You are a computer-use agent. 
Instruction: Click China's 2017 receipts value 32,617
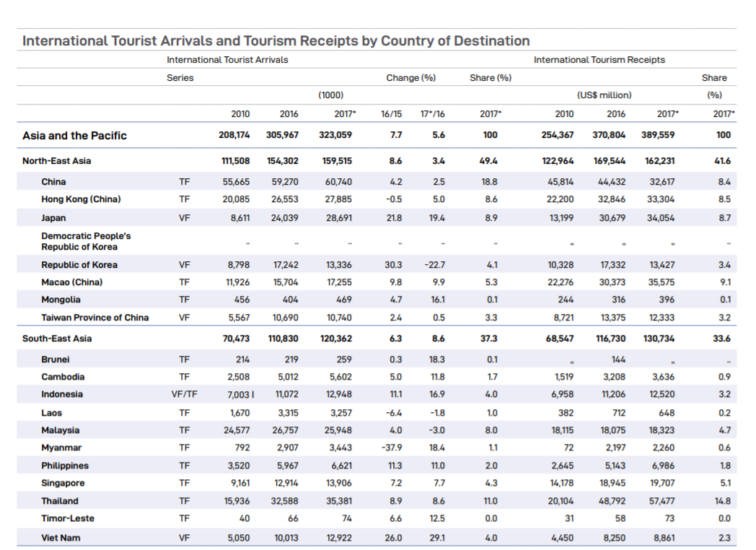click(661, 182)
